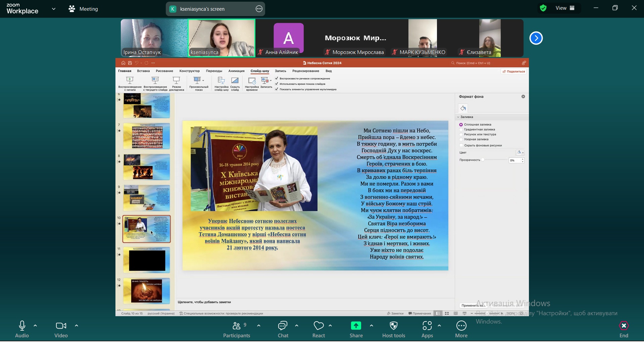Open Рецензирование ribbon tab

point(306,71)
